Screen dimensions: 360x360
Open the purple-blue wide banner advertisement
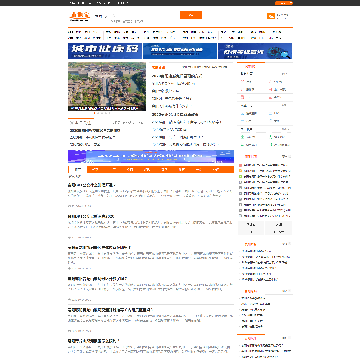point(151,156)
